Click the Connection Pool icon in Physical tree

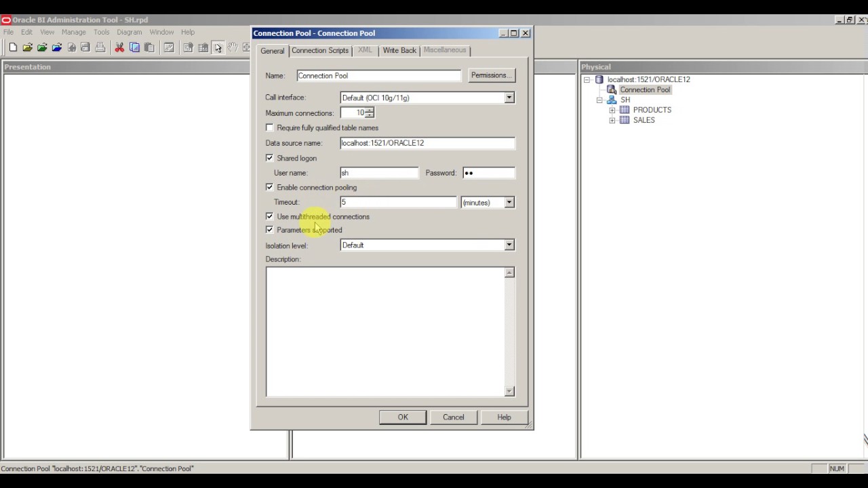click(x=612, y=89)
